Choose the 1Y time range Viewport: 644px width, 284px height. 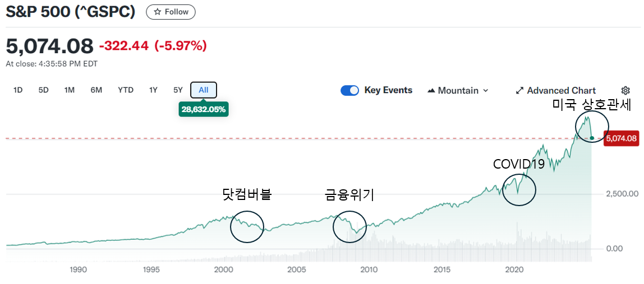[x=153, y=90]
